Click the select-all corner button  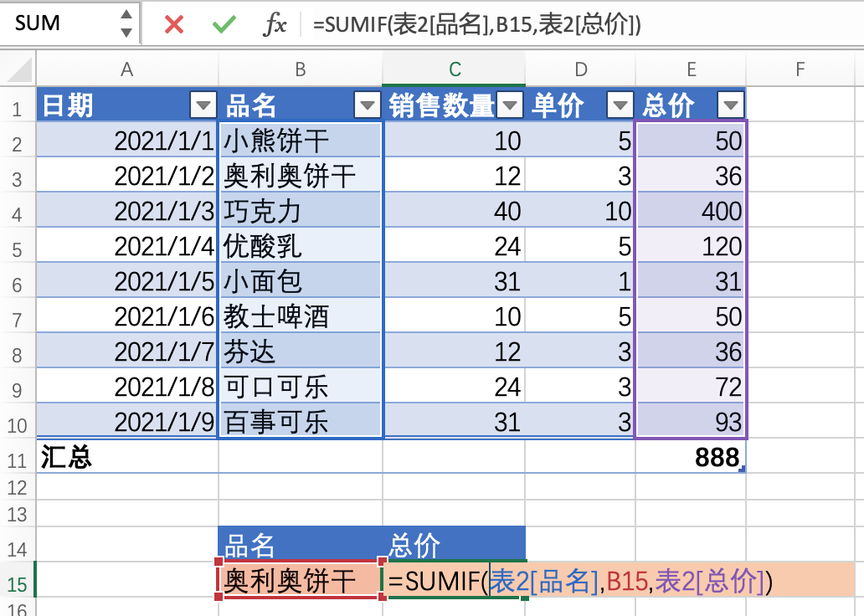tap(16, 70)
